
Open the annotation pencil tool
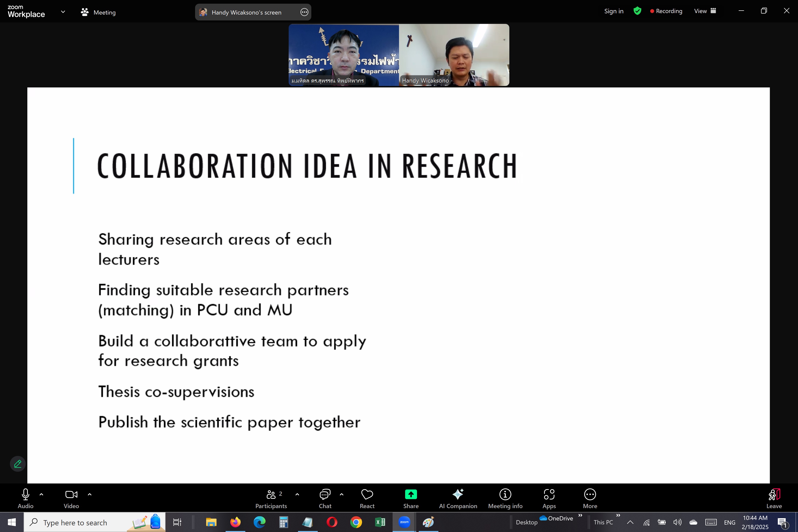point(18,464)
